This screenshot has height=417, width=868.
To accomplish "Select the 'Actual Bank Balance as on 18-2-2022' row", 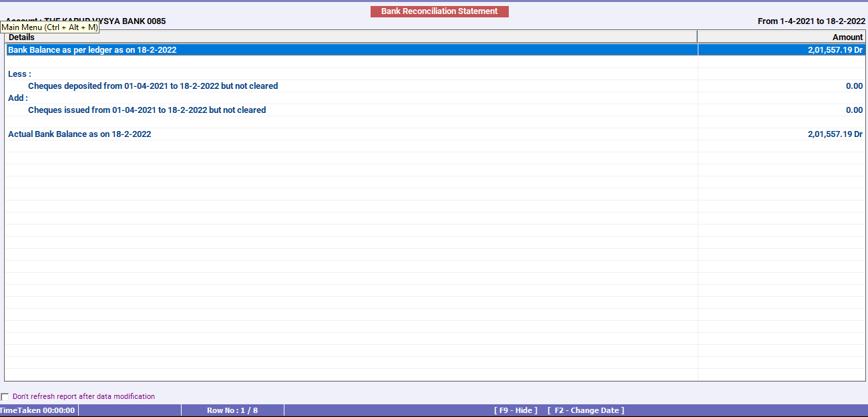I will click(x=79, y=134).
